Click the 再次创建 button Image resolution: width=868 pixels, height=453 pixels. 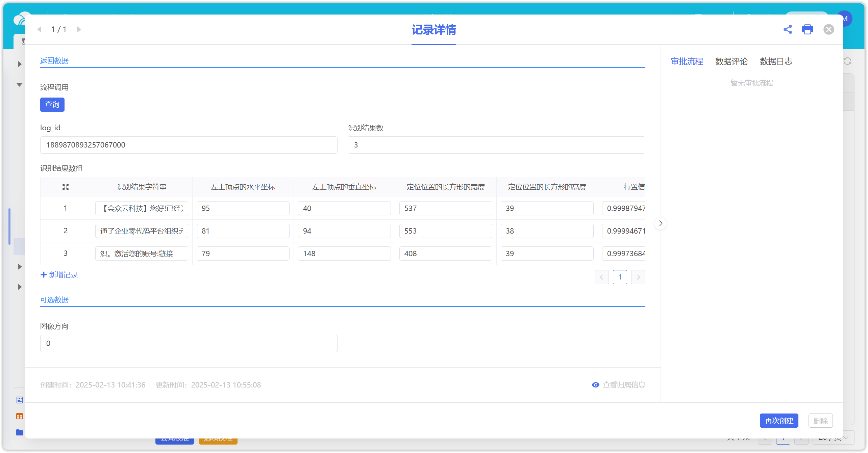point(779,421)
